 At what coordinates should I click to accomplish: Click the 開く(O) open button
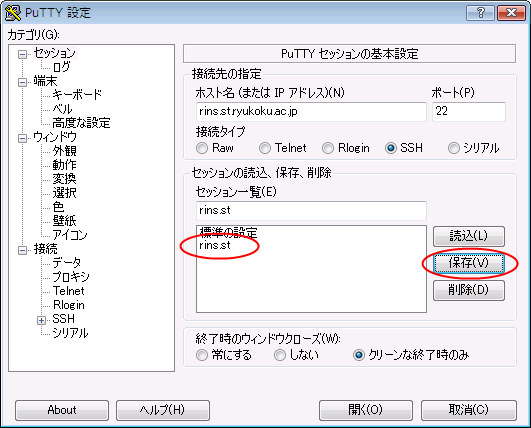coord(366,410)
